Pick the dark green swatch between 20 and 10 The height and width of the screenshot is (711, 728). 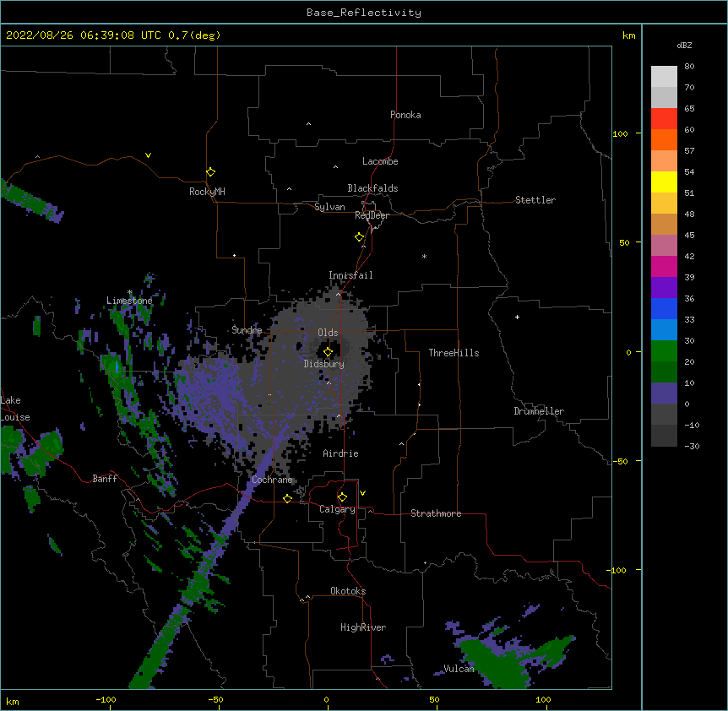tap(664, 372)
